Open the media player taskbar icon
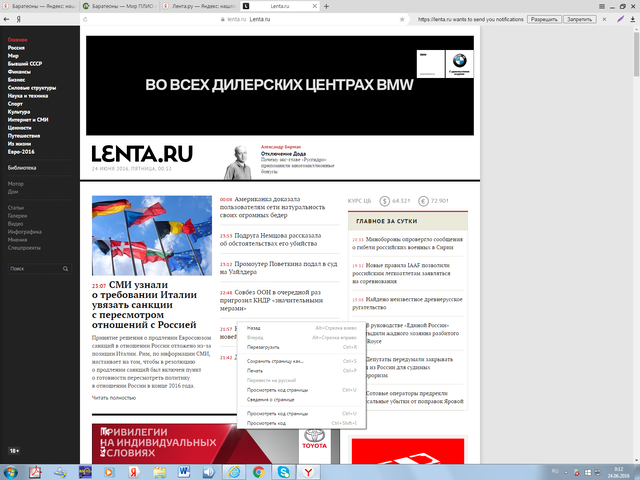 109,472
